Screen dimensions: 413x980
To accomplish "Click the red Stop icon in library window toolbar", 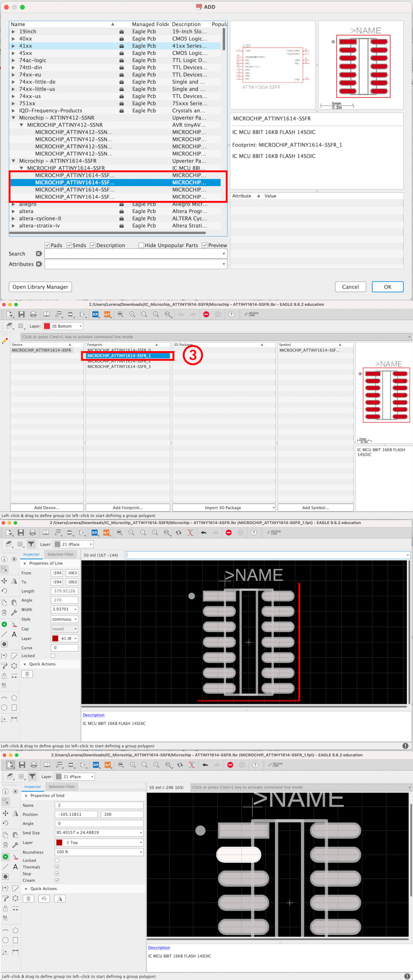I will click(206, 314).
